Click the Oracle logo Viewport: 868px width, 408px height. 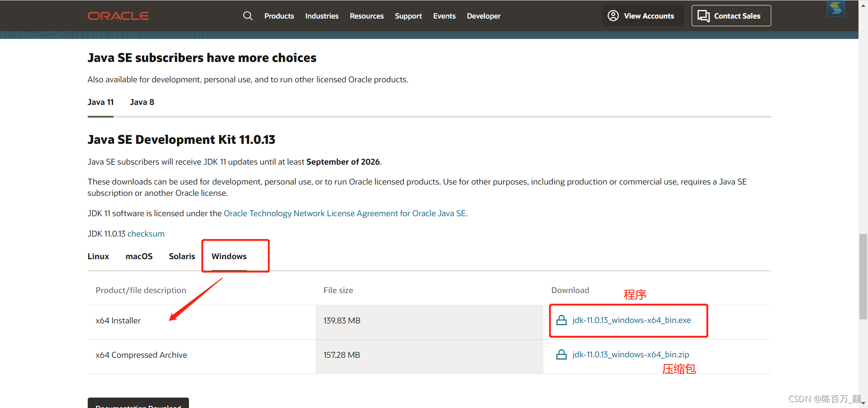tap(118, 16)
